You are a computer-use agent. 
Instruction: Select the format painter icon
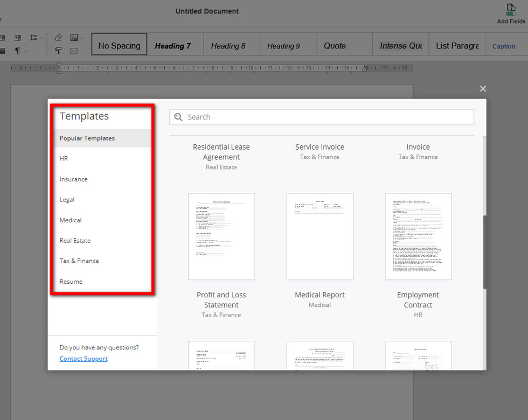[x=58, y=51]
